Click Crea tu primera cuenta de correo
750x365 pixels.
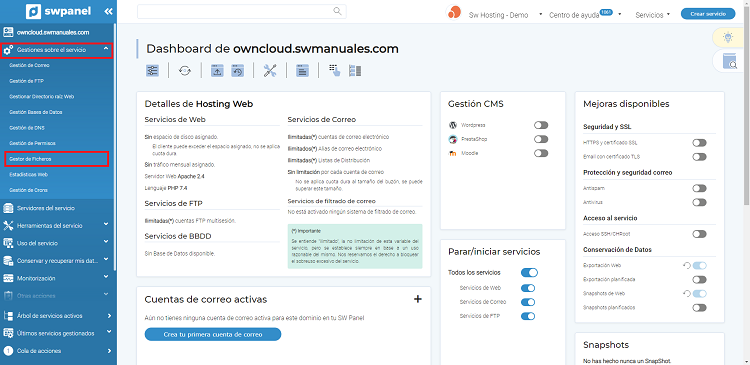213,334
